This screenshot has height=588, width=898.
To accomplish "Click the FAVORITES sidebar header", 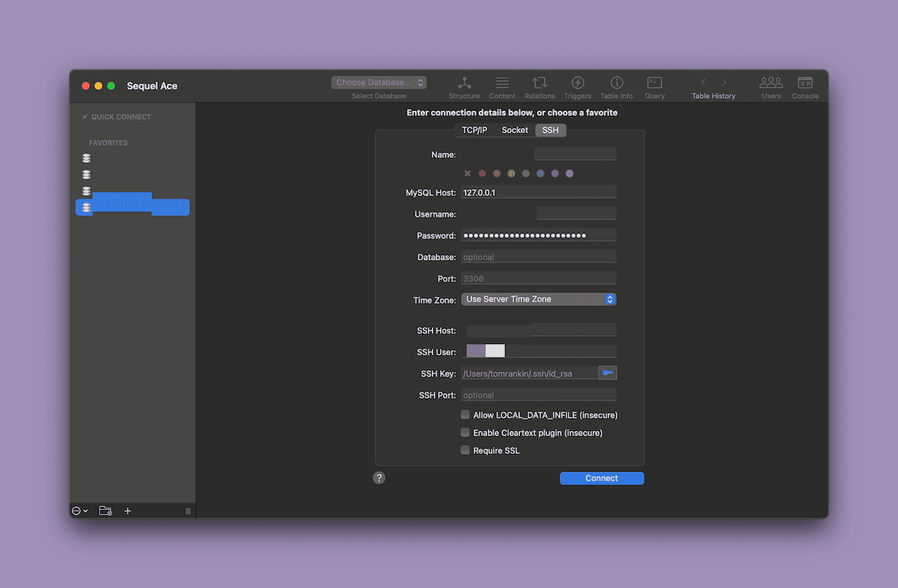I will coord(109,143).
